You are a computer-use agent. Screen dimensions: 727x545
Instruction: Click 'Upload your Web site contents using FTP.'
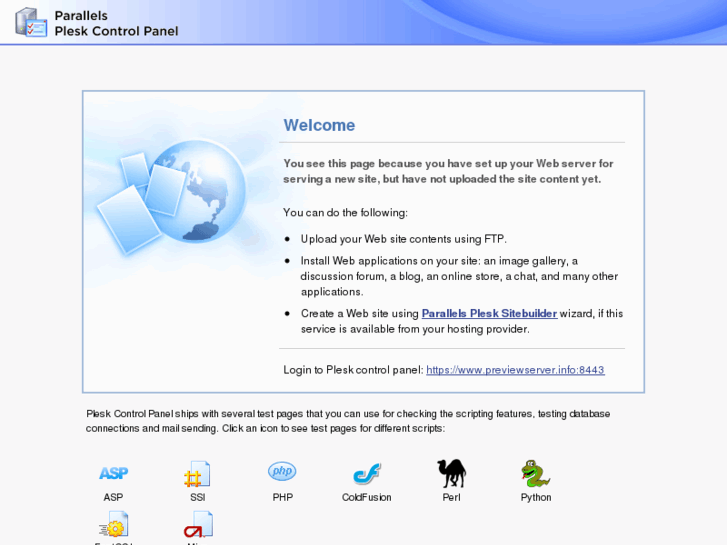pos(403,239)
